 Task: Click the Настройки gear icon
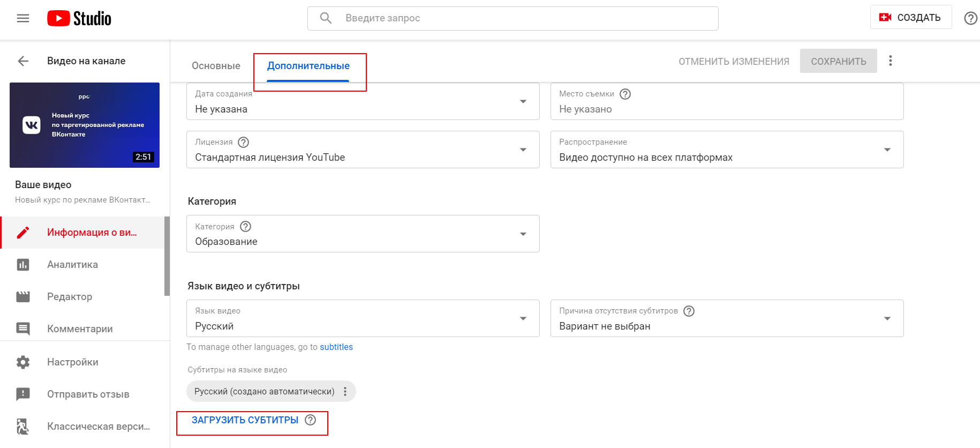tap(23, 362)
